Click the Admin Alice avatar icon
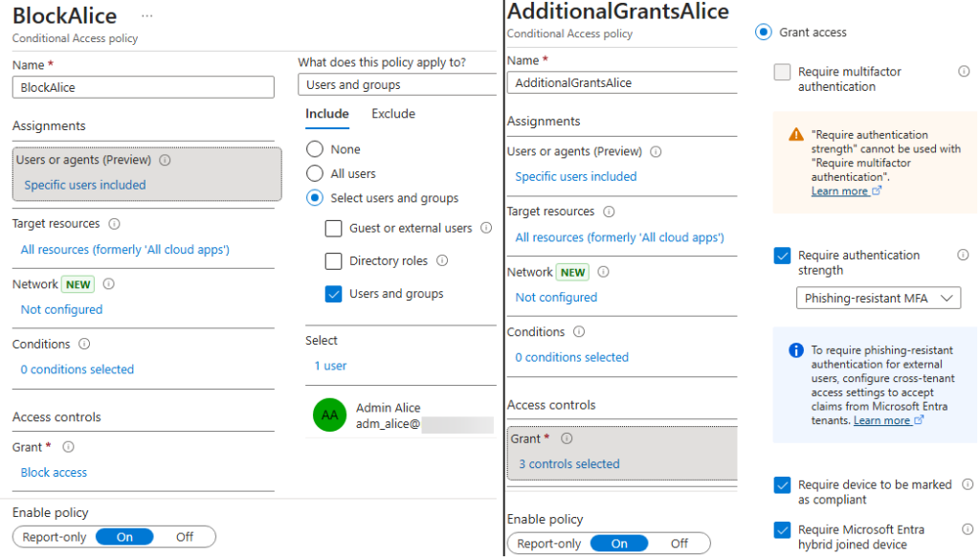980x560 pixels. pyautogui.click(x=329, y=415)
